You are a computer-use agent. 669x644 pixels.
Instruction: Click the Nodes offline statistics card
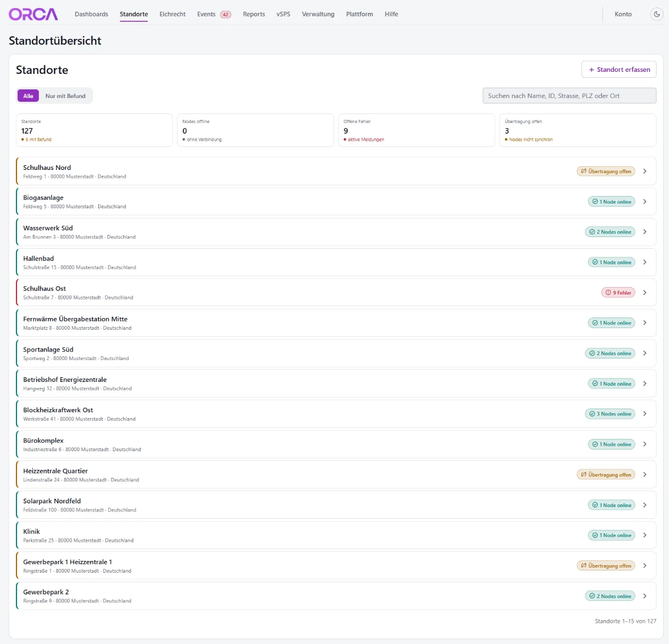click(x=255, y=130)
